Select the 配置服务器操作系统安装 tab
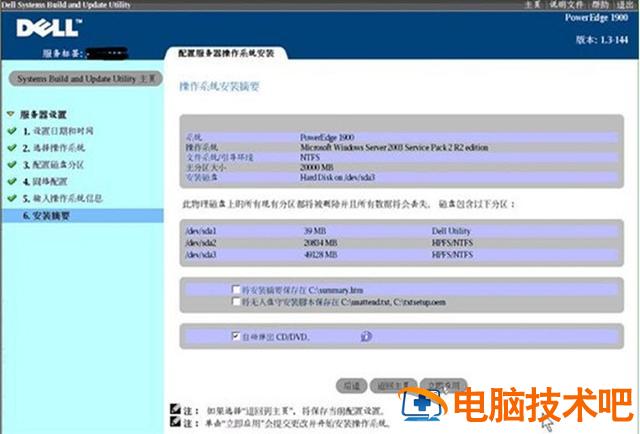This screenshot has width=640, height=434. 226,53
